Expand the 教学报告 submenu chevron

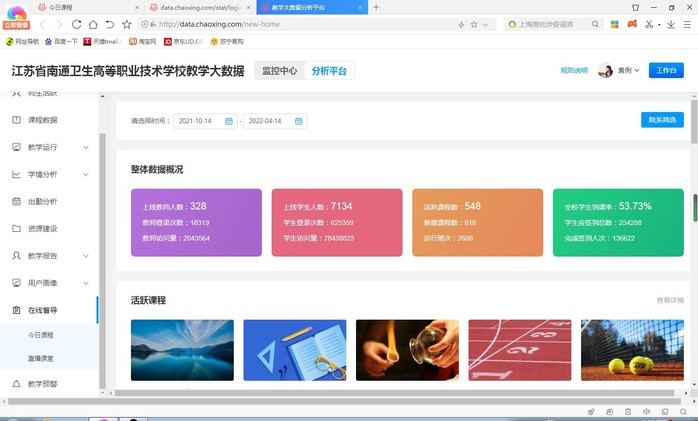click(86, 256)
